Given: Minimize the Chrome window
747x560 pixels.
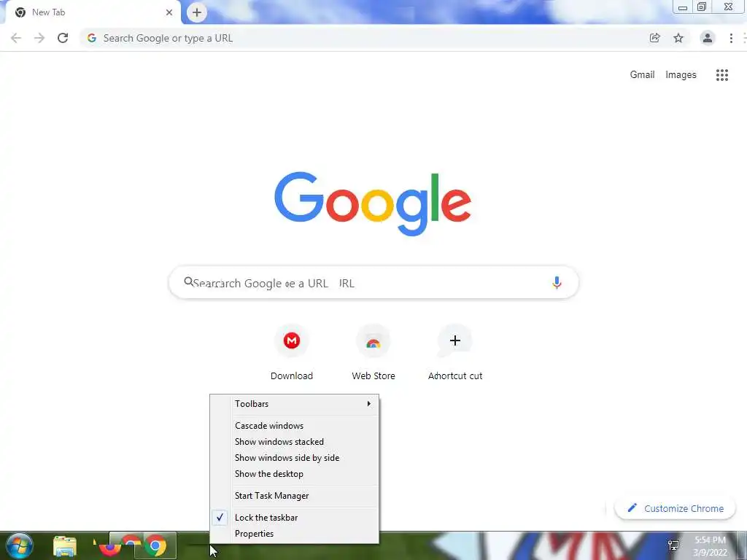Looking at the screenshot, I should click(x=683, y=7).
